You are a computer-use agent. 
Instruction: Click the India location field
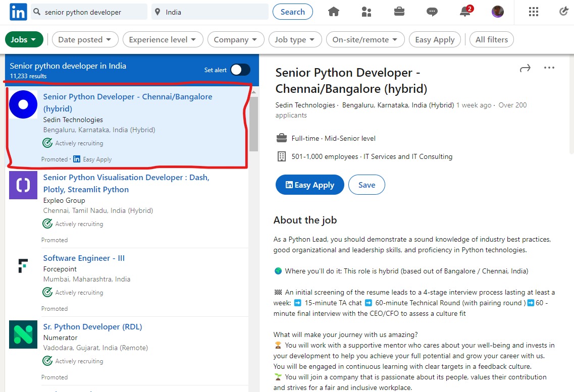coord(210,12)
